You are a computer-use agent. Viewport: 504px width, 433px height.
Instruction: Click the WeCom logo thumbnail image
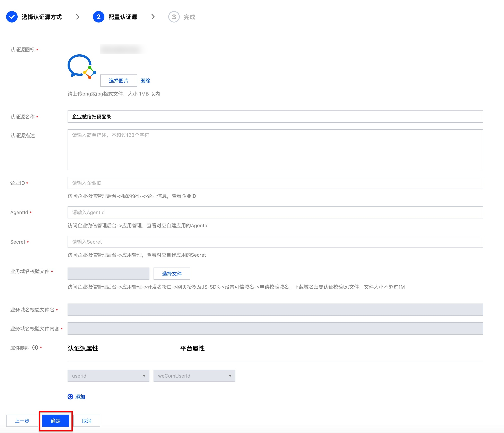(81, 67)
